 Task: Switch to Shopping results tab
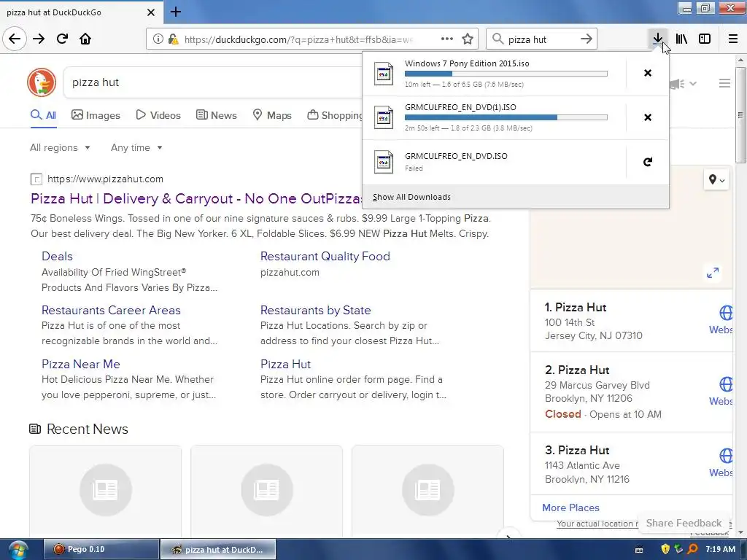click(335, 115)
